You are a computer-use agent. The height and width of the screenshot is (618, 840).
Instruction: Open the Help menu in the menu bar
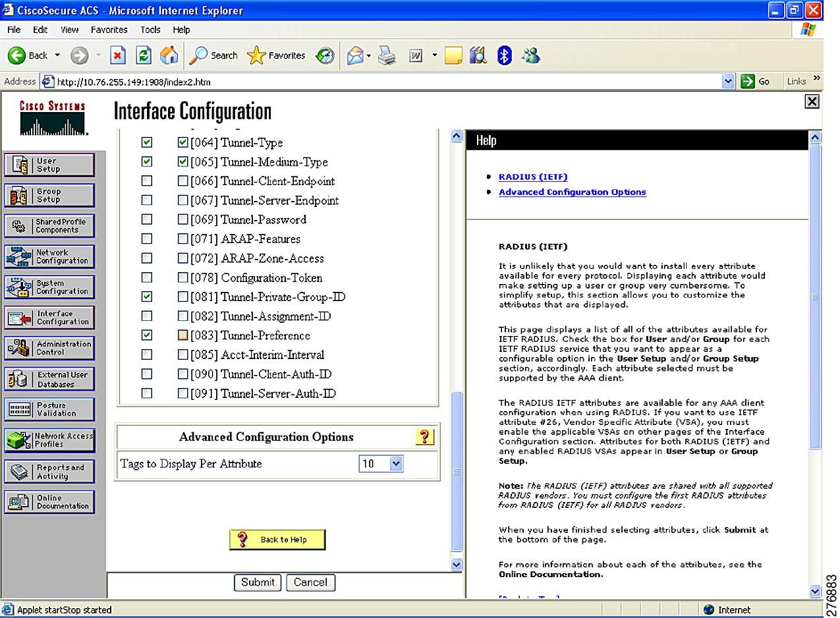point(181,30)
